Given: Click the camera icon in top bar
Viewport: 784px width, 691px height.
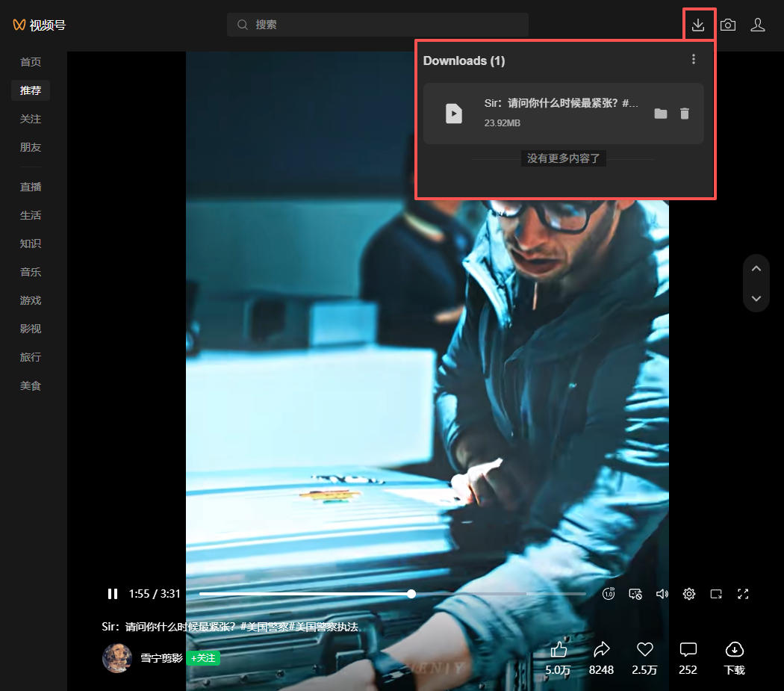Looking at the screenshot, I should click(x=728, y=25).
